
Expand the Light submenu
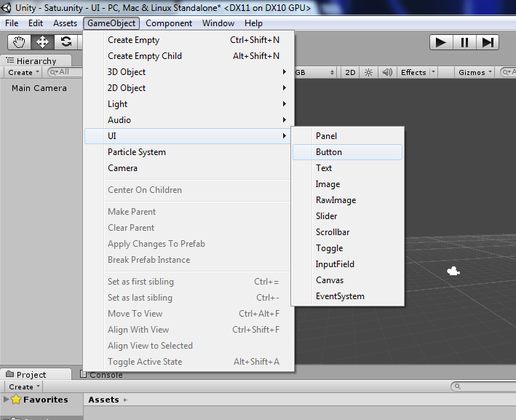pyautogui.click(x=189, y=104)
